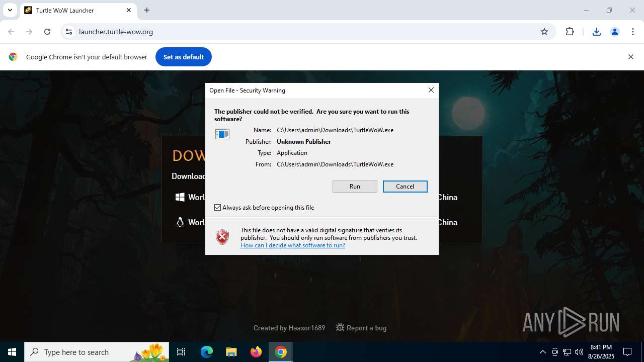Uncheck Always ask before opening this file
Screen dimensions: 644x362
218,208
